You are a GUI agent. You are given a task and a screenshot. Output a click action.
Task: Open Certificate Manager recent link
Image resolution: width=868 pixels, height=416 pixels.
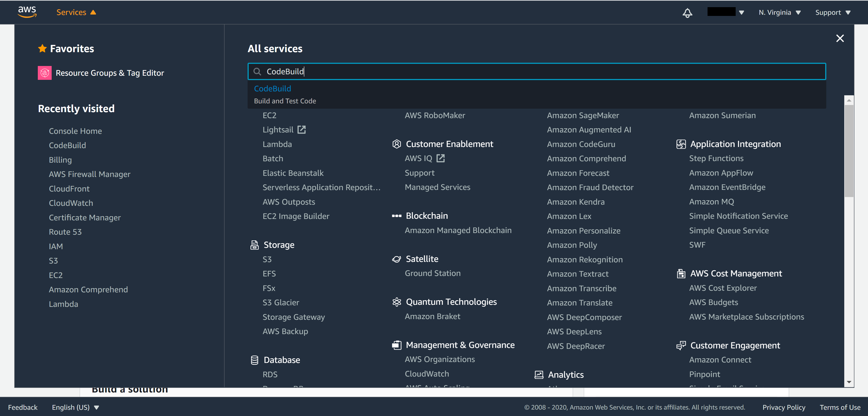pyautogui.click(x=85, y=217)
